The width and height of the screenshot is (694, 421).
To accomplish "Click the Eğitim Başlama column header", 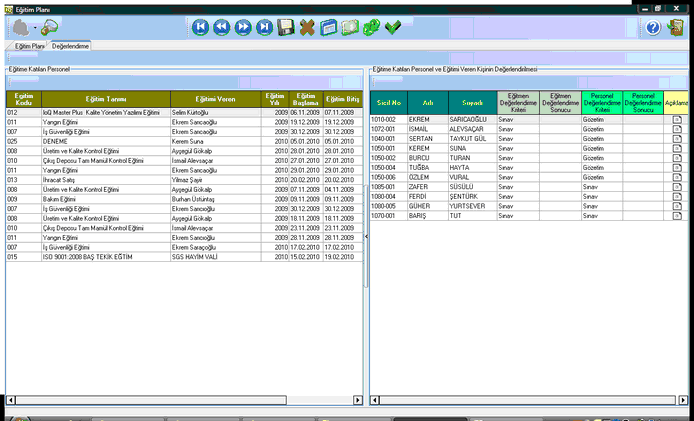I will coord(306,99).
